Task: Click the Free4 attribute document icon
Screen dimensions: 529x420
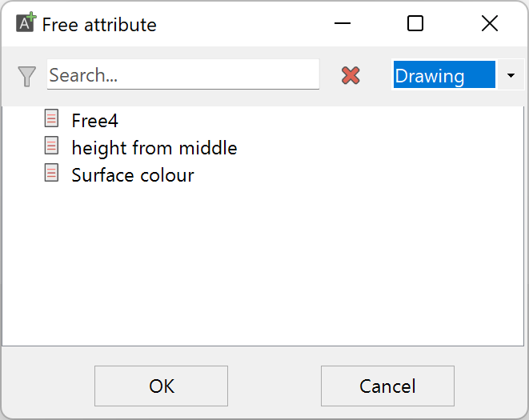Action: (x=51, y=118)
